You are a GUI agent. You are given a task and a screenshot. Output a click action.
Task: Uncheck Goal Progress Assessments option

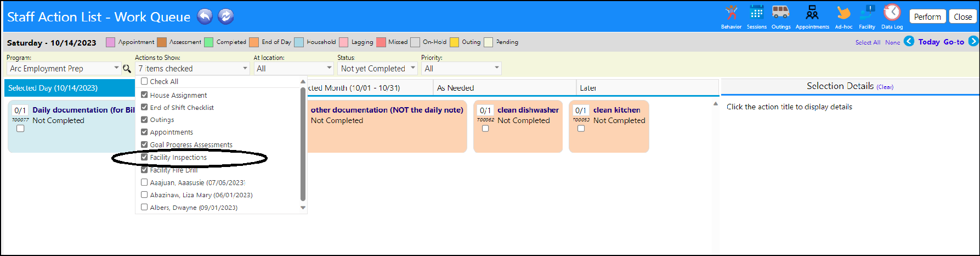pyautogui.click(x=144, y=144)
